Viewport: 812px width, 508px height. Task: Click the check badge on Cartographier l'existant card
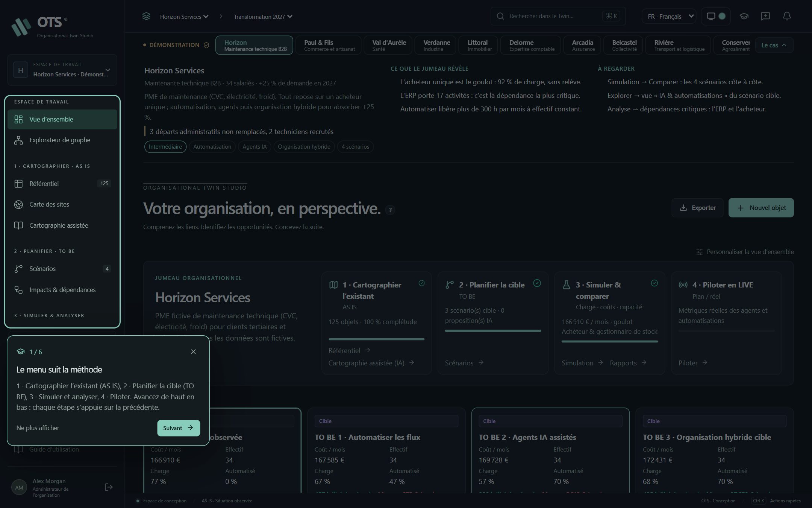pyautogui.click(x=422, y=283)
